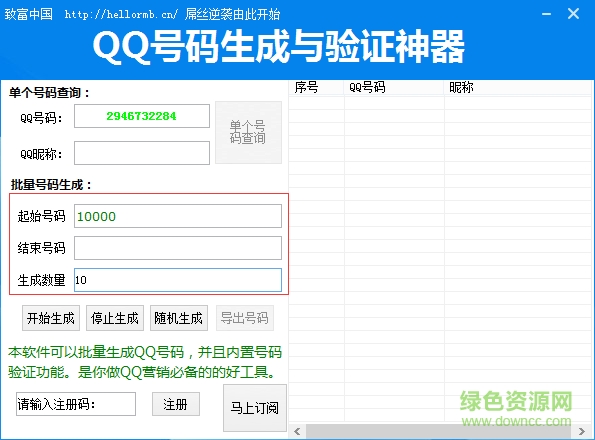Minimize the QQ号码生成 window
Viewport: 595px width, 440px height.
[546, 14]
